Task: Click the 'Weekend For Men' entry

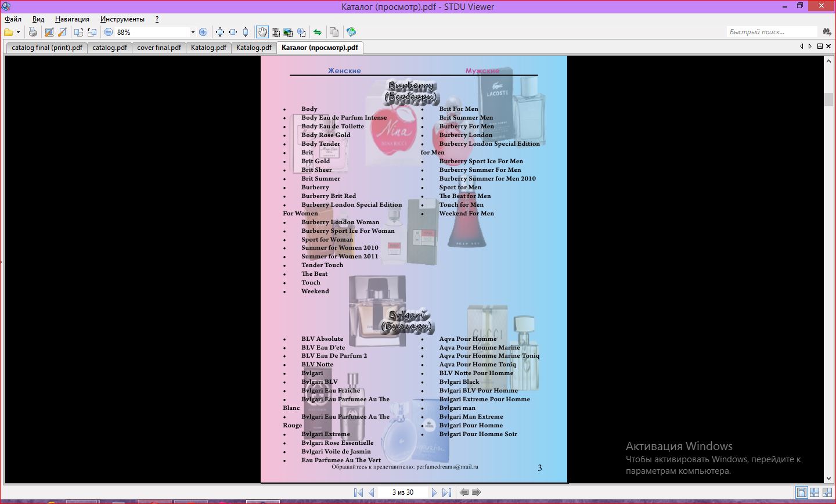Action: click(467, 213)
